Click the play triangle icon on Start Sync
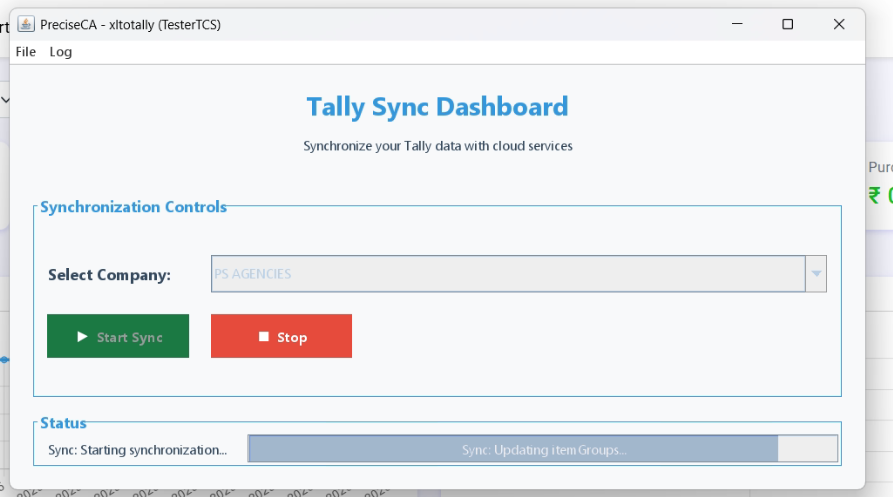Image resolution: width=893 pixels, height=497 pixels. point(83,337)
